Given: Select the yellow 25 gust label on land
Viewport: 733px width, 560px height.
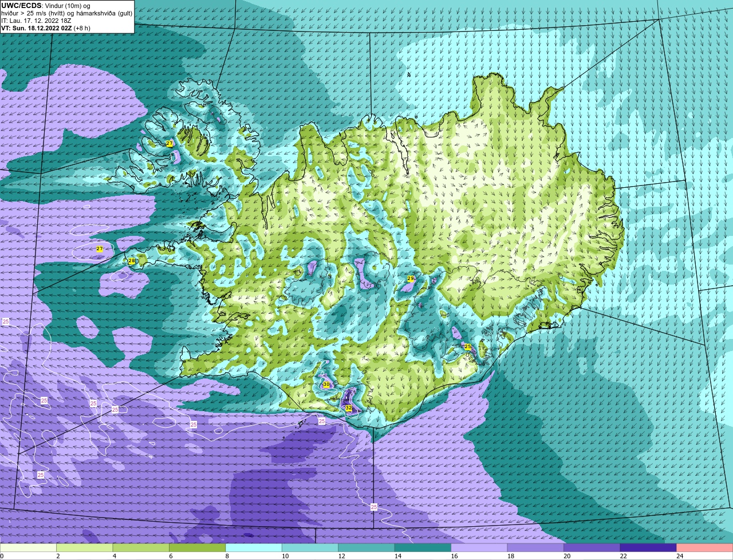Looking at the screenshot, I should 468,347.
